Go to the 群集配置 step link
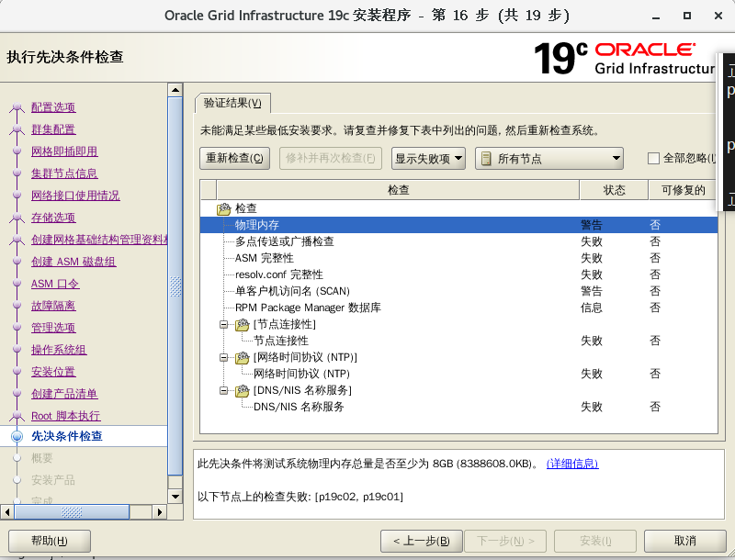Viewport: 735px width, 560px height. pos(53,129)
